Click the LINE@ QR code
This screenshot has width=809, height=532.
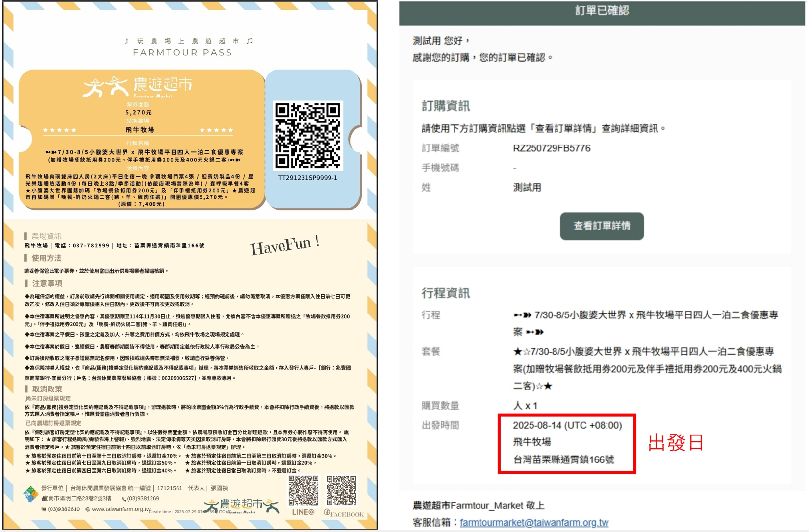(x=303, y=490)
